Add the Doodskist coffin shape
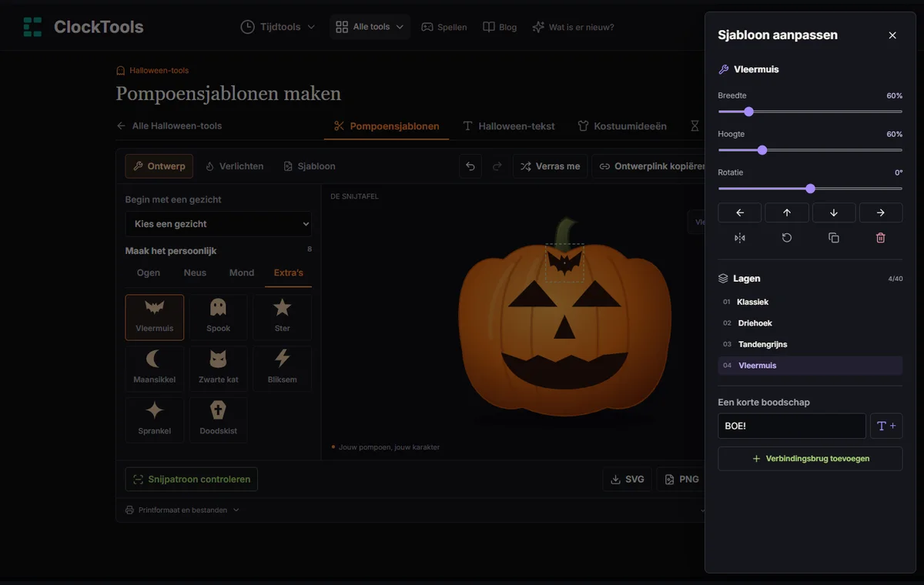Screen dimensions: 924x585 219,420
